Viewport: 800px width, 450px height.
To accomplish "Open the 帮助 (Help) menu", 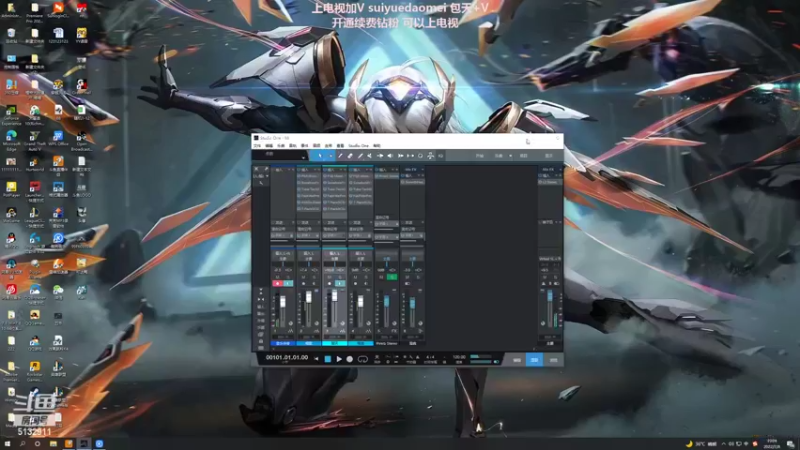I will click(x=377, y=145).
